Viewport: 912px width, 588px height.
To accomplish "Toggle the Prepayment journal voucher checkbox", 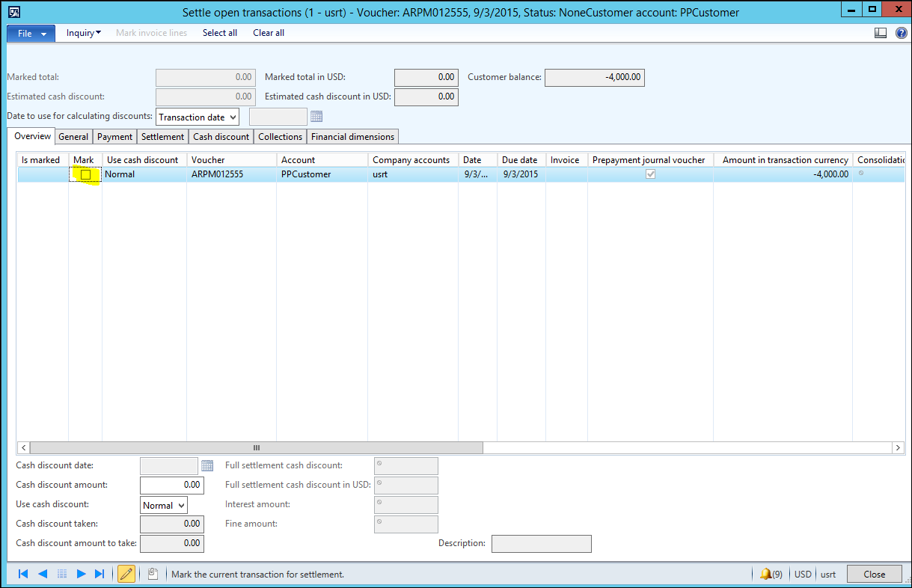I will point(651,174).
